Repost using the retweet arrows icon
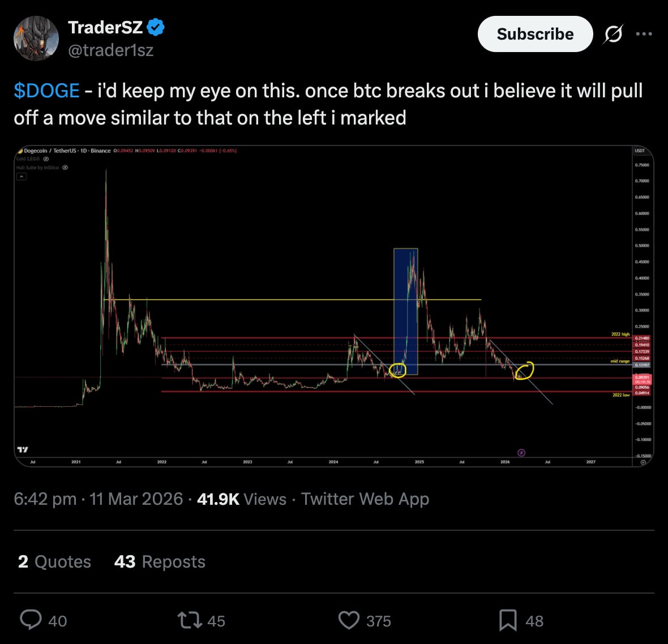 (190, 620)
